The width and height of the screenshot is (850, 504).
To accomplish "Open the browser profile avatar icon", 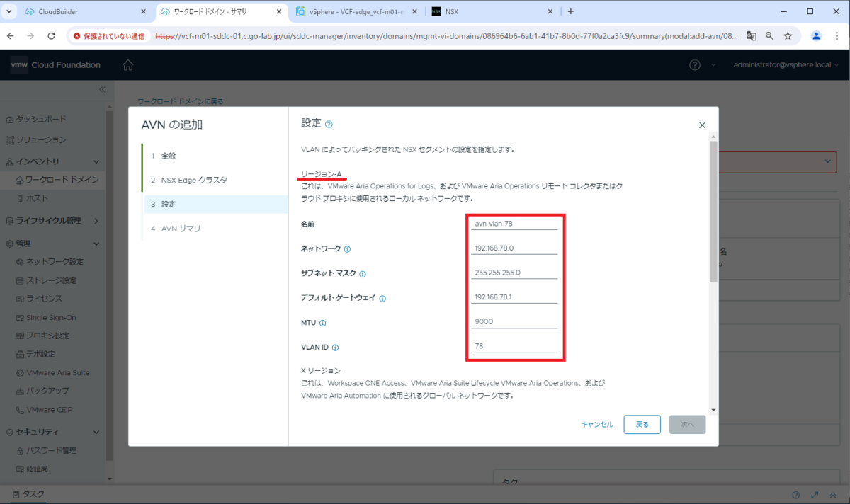I will point(817,35).
